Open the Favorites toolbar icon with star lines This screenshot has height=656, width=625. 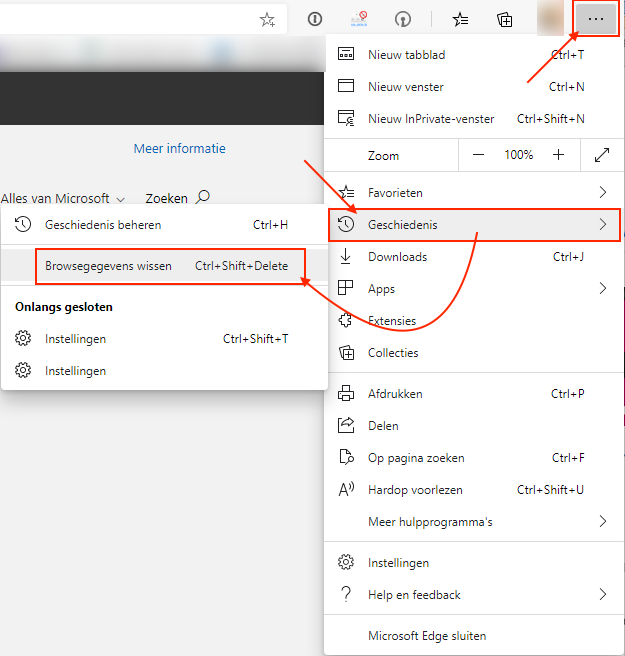tap(460, 19)
